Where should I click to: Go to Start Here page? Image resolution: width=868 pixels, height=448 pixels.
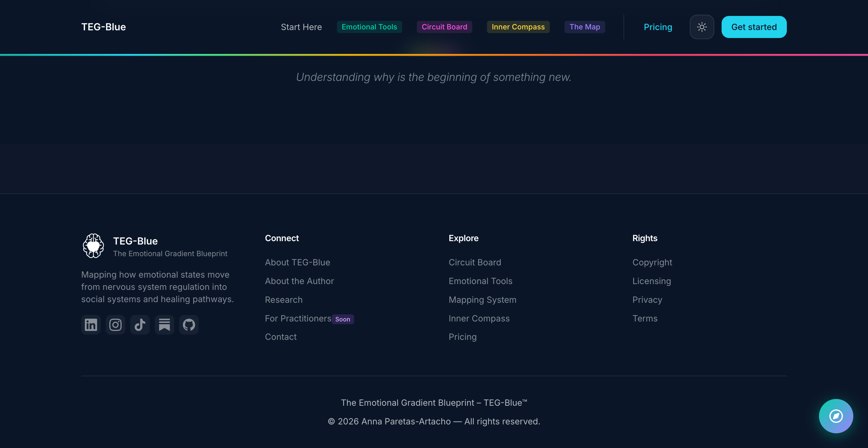301,27
